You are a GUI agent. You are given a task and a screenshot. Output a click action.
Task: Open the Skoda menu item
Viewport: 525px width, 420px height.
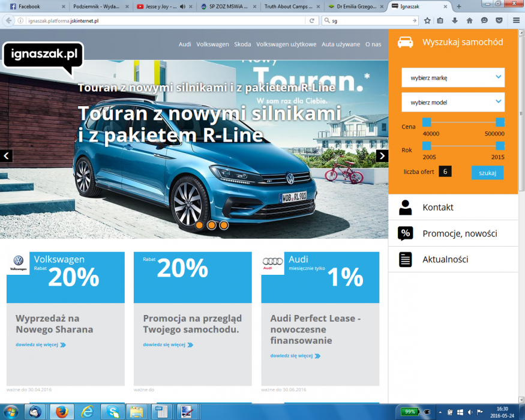[242, 44]
